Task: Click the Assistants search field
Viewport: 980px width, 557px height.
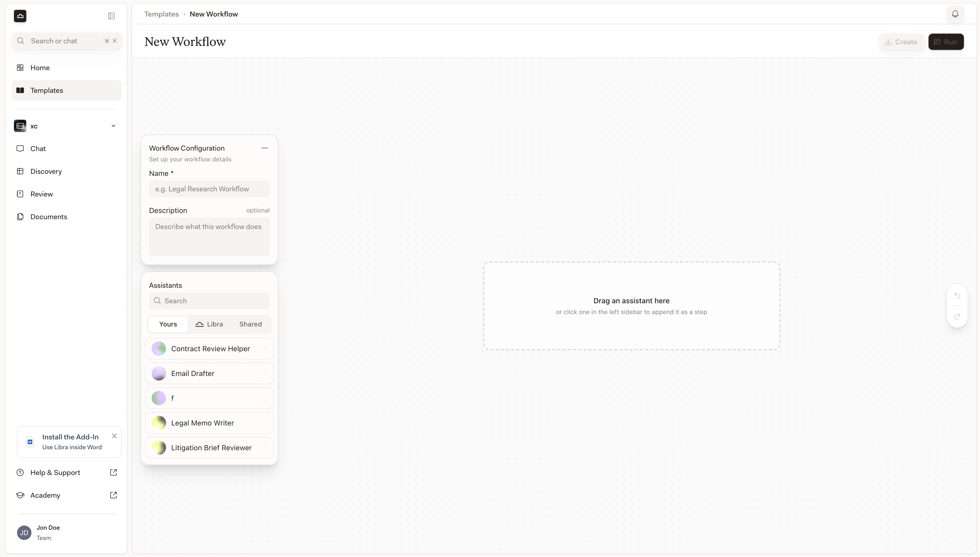Action: pos(209,301)
